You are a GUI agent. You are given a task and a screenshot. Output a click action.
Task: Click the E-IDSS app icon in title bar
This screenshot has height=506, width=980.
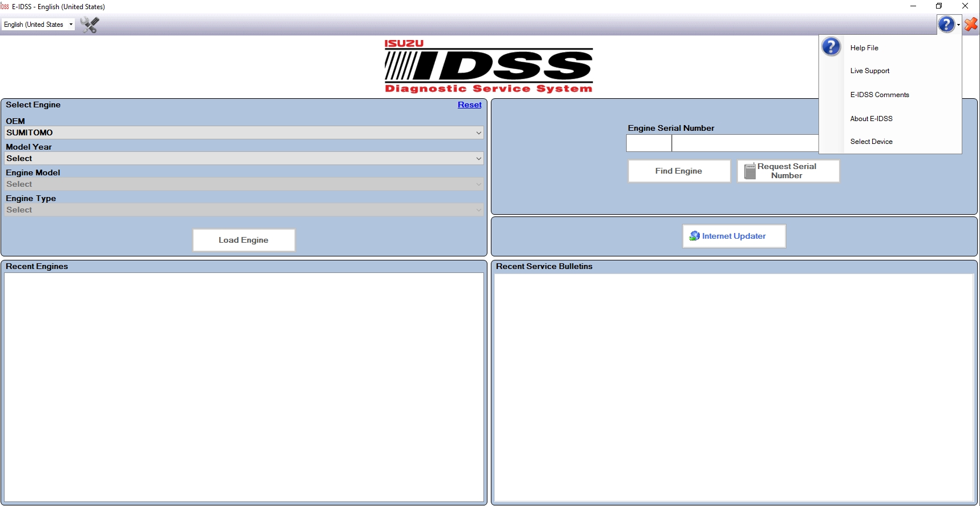pos(5,7)
